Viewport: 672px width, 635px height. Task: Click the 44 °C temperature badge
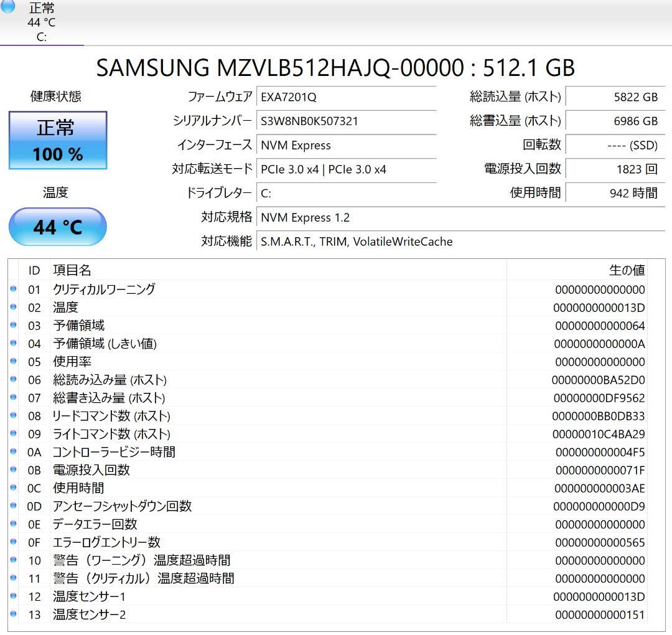[57, 227]
